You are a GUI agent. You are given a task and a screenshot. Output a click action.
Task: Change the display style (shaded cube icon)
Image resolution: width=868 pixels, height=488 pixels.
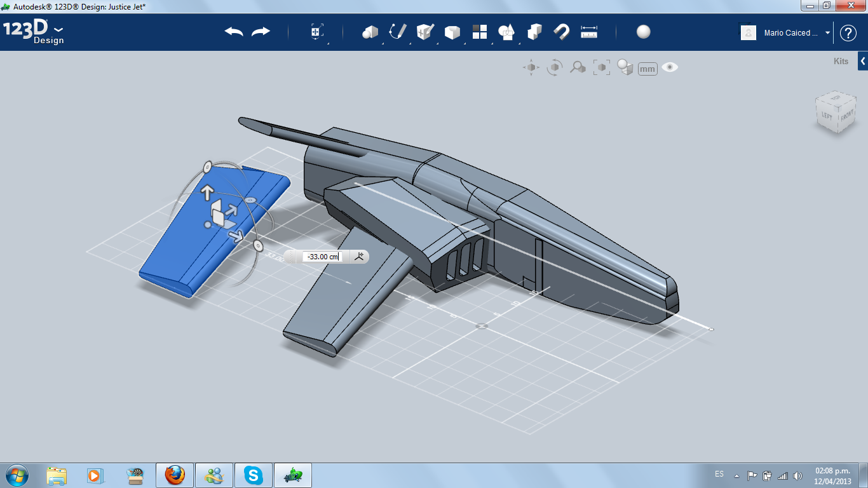(625, 67)
